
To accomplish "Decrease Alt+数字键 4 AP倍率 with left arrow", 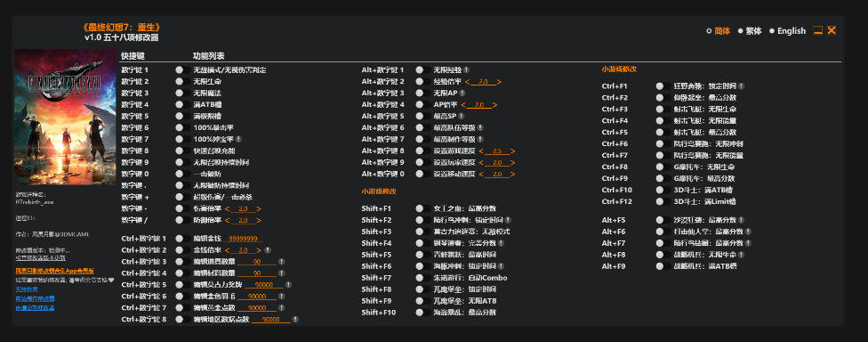I will click(462, 105).
